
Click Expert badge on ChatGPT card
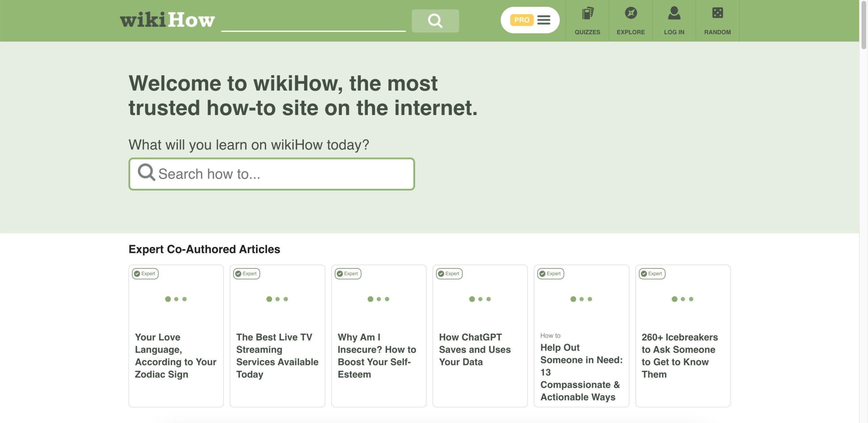point(449,274)
